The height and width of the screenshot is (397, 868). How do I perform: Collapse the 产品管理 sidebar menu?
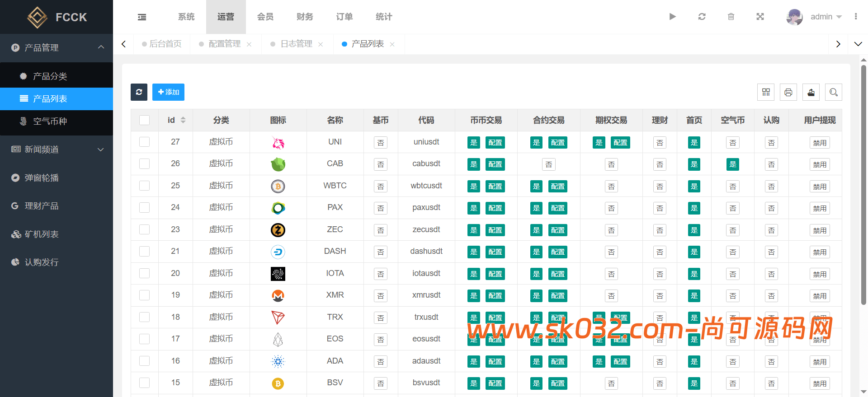57,47
